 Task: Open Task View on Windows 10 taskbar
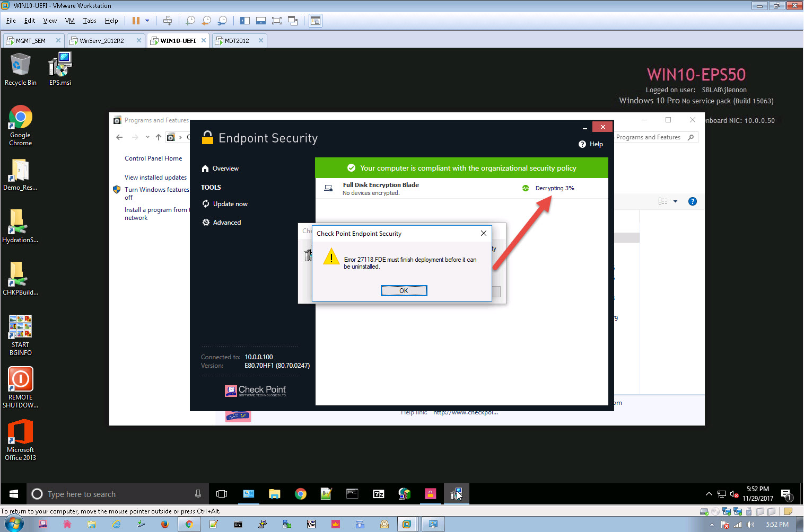pyautogui.click(x=222, y=494)
